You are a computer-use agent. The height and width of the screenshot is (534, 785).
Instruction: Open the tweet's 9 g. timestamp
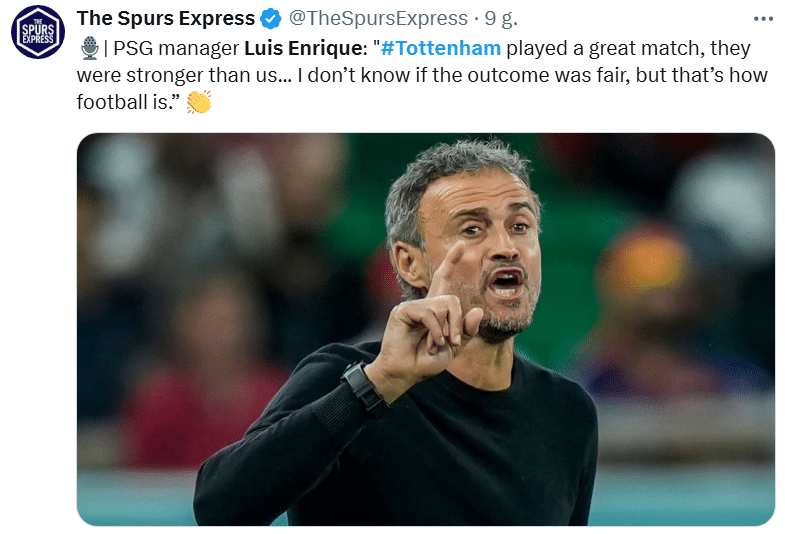coord(501,19)
